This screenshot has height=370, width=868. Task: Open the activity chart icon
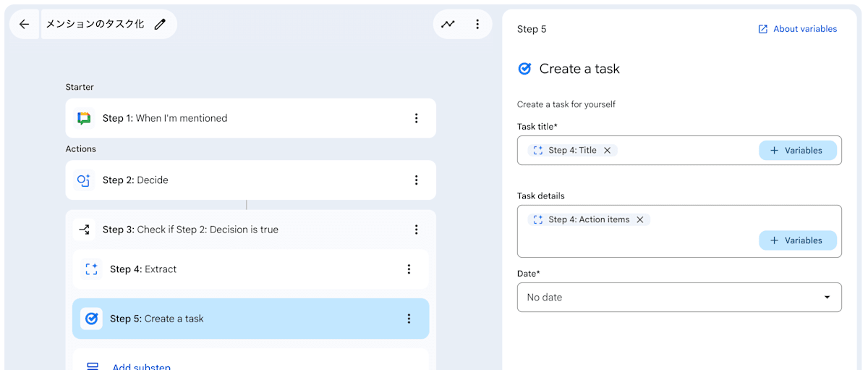click(448, 24)
